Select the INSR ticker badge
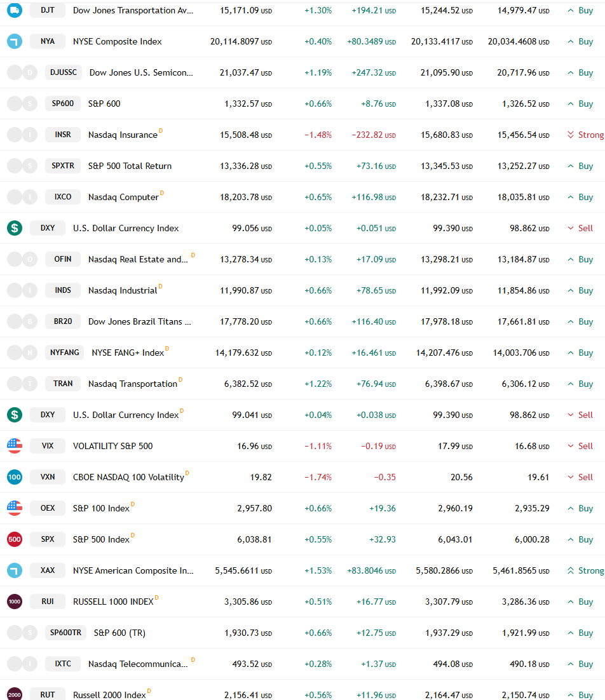This screenshot has height=700, width=605. (x=63, y=135)
